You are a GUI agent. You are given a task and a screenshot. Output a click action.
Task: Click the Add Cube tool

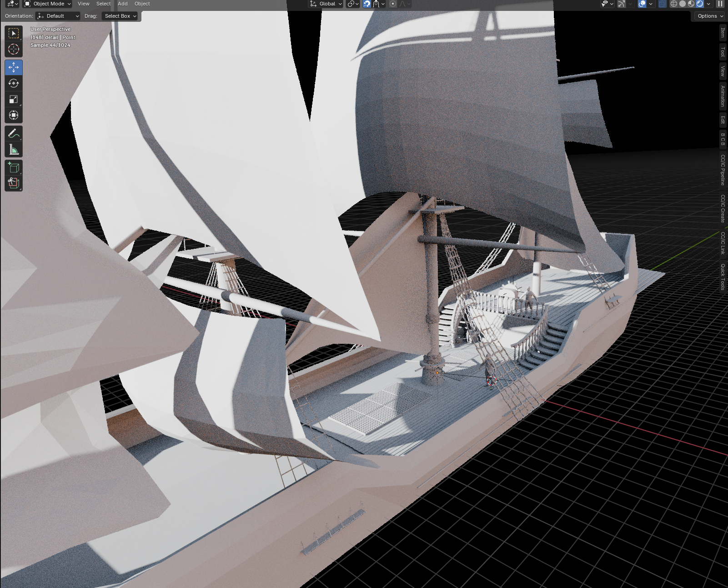click(14, 167)
